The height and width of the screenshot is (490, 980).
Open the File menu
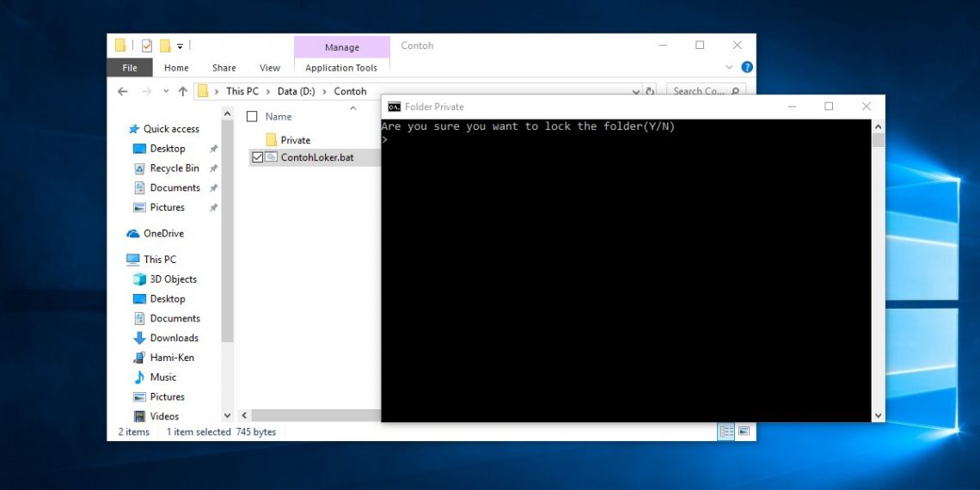129,68
